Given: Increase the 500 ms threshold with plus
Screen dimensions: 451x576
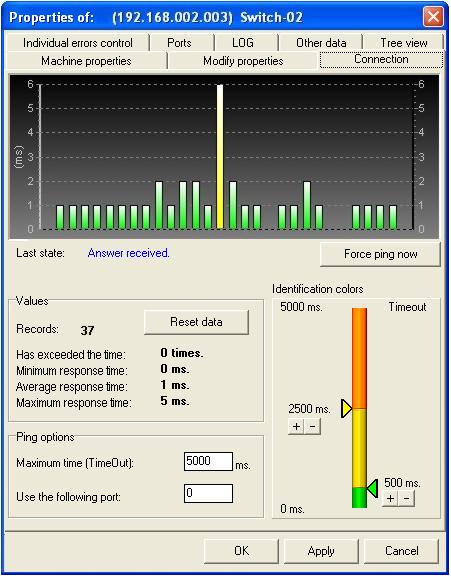Looking at the screenshot, I should pos(390,498).
